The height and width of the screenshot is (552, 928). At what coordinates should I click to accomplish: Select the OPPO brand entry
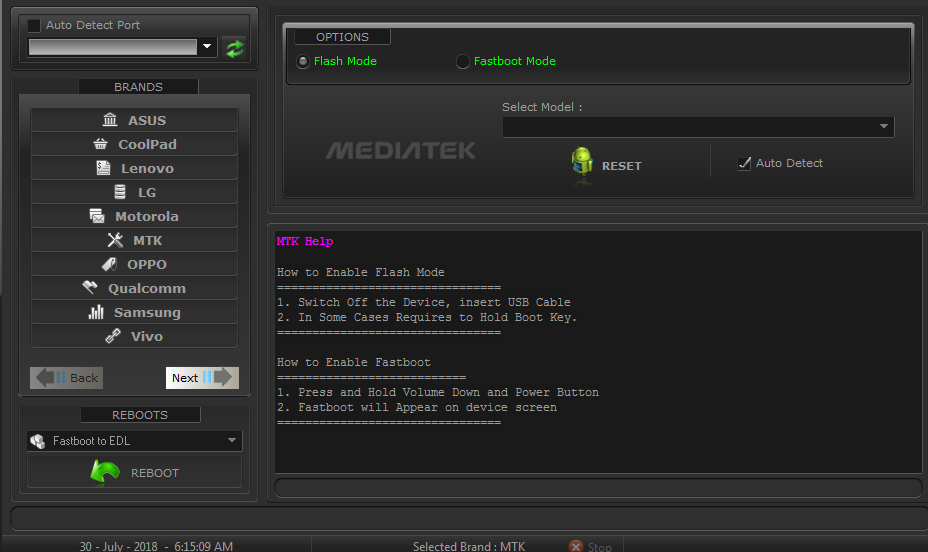pos(134,264)
